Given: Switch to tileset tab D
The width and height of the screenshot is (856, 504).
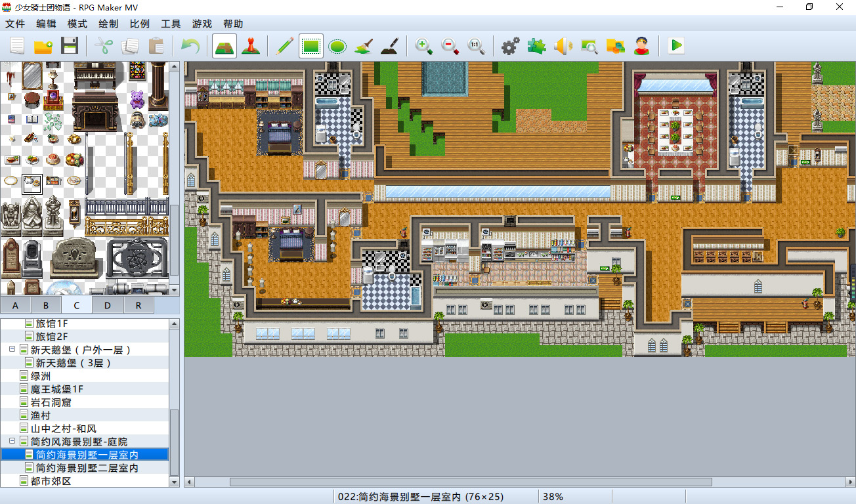Looking at the screenshot, I should [108, 305].
